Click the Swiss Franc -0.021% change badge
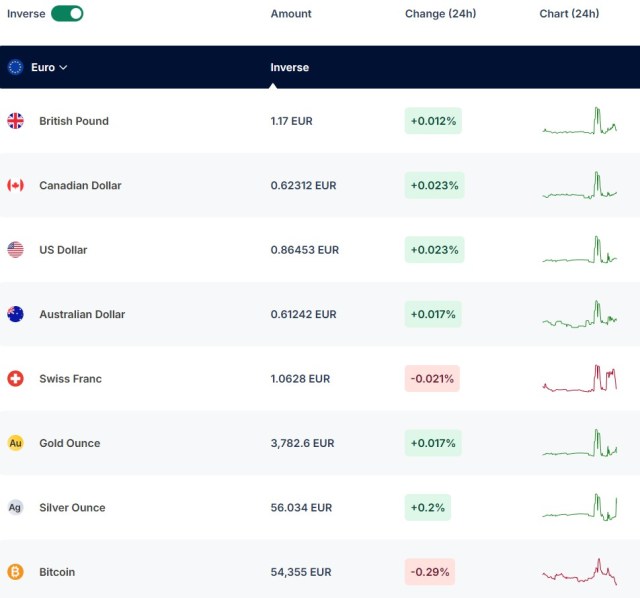 click(432, 379)
